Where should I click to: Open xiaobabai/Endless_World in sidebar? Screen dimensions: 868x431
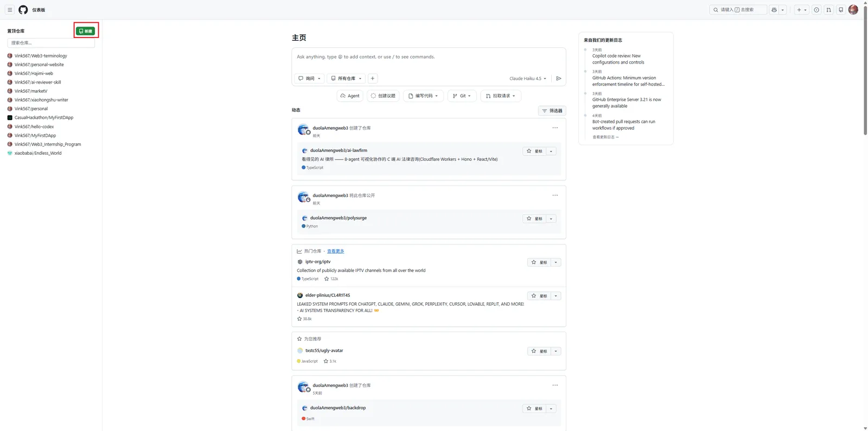click(38, 153)
